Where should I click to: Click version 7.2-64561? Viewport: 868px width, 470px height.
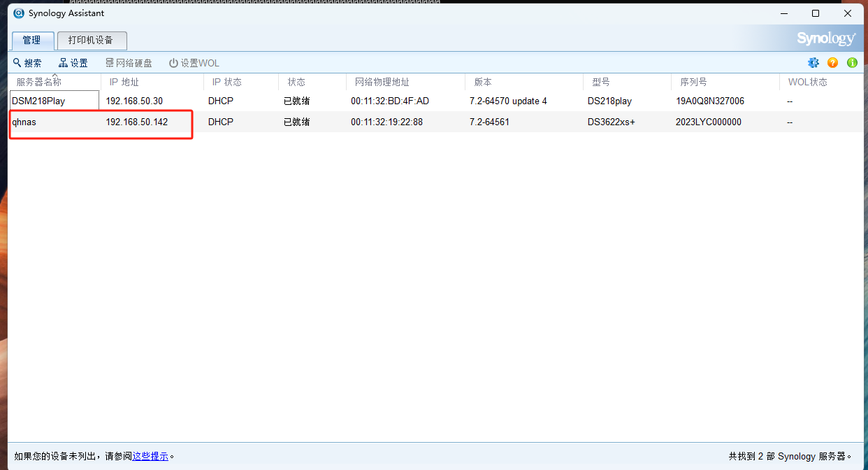click(x=489, y=122)
